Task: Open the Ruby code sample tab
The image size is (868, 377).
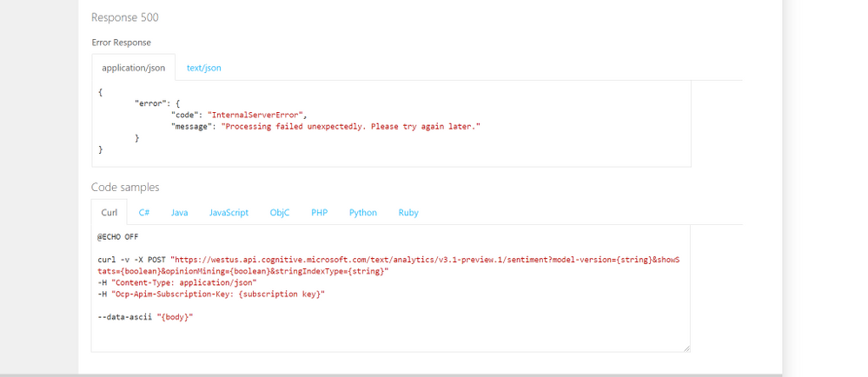Action: pos(408,212)
